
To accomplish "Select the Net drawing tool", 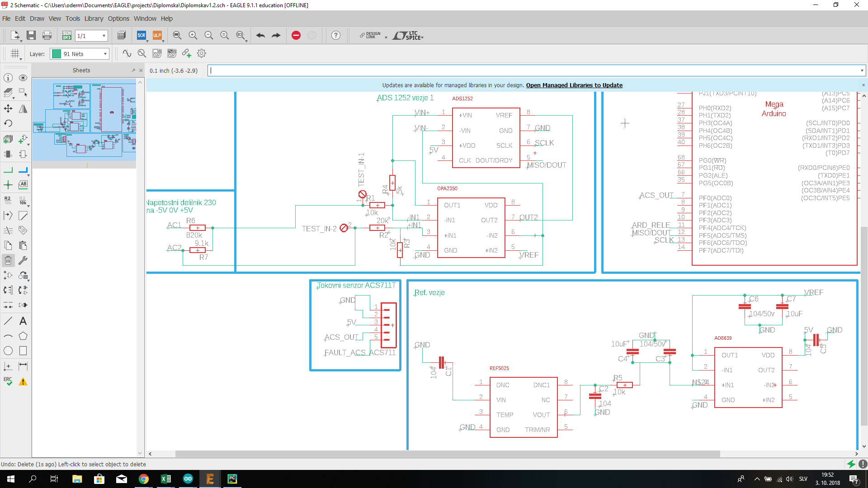I will coord(8,170).
